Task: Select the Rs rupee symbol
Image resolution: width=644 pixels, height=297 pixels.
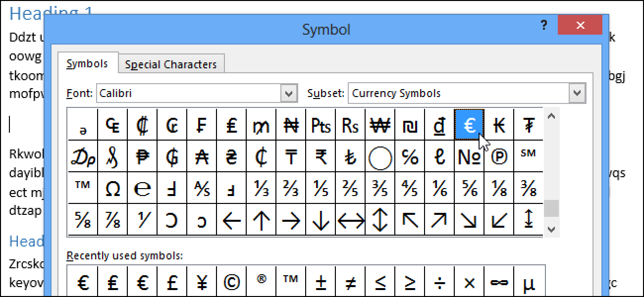Action: [350, 125]
